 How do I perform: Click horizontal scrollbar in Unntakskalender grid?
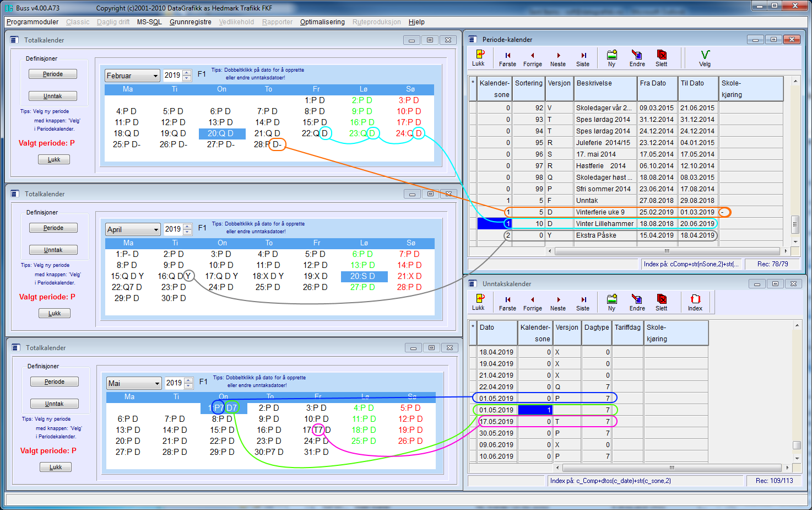tap(673, 468)
